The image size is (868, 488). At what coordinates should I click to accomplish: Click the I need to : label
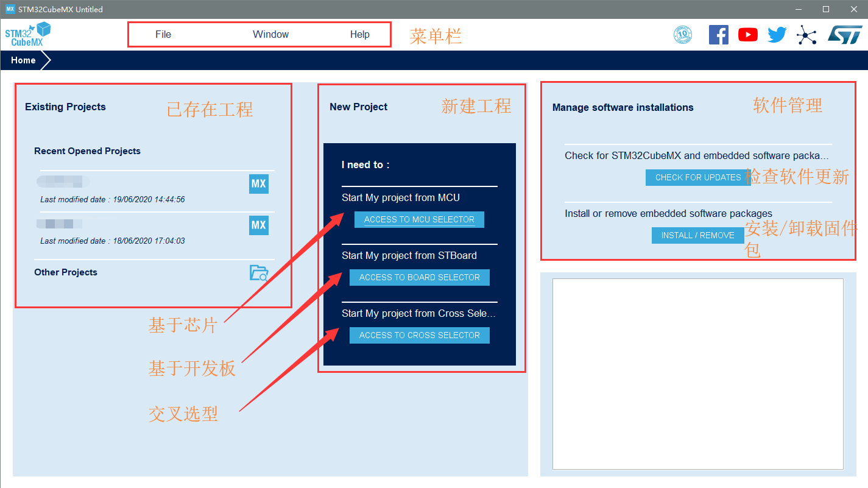coord(365,164)
